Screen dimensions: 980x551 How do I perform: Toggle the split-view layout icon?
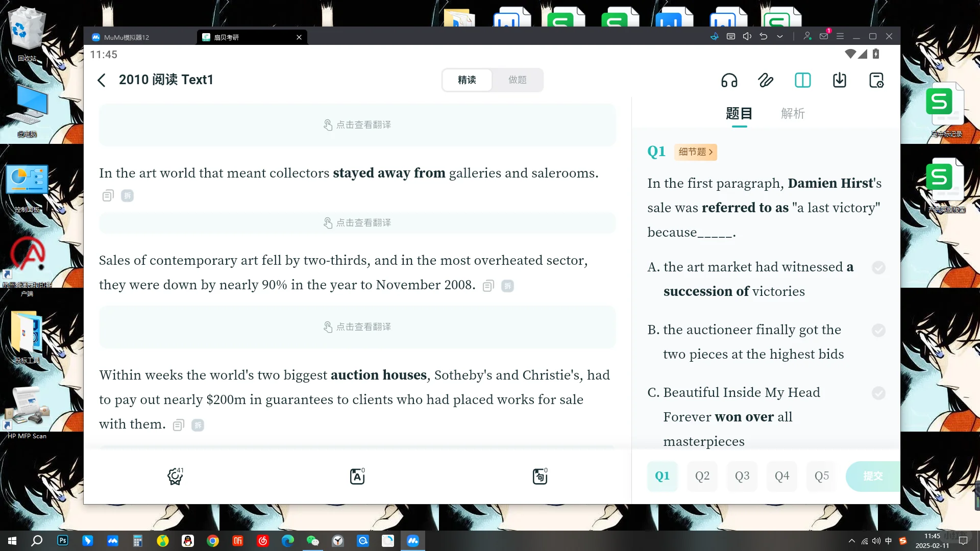[802, 80]
